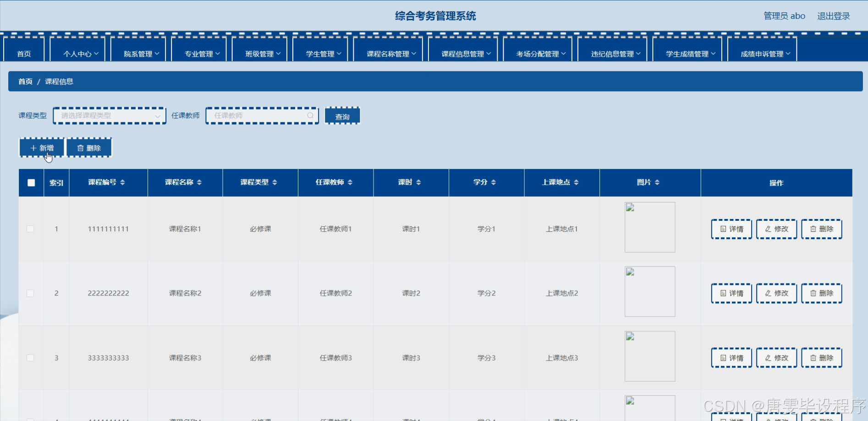Click the 管理员 abo account label

[784, 16]
